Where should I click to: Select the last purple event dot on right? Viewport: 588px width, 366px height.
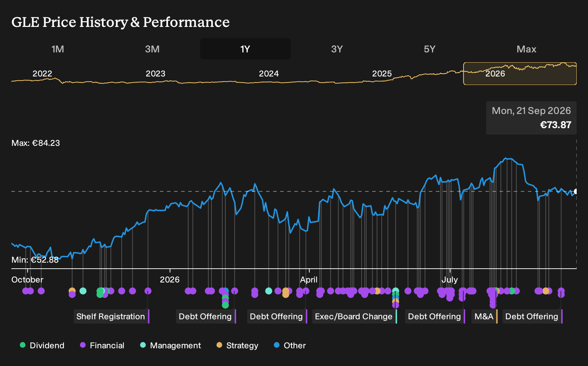561,294
